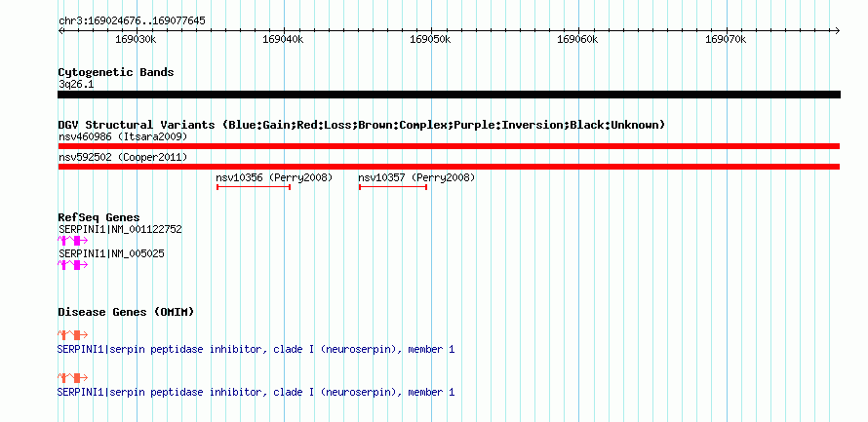Screen dimensions: 868x422
Task: Click the chr3:169024676..169077645 coordinates label
Action: coord(132,21)
